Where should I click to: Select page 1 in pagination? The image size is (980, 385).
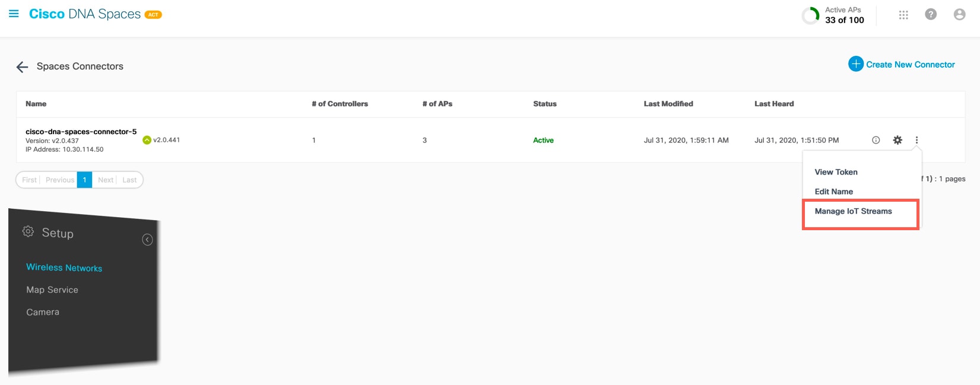(84, 180)
